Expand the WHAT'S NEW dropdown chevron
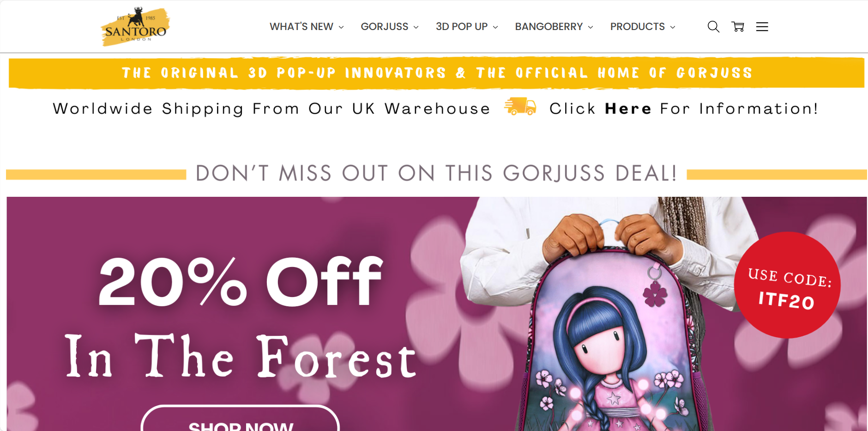Screen dimensions: 868x431 click(341, 27)
